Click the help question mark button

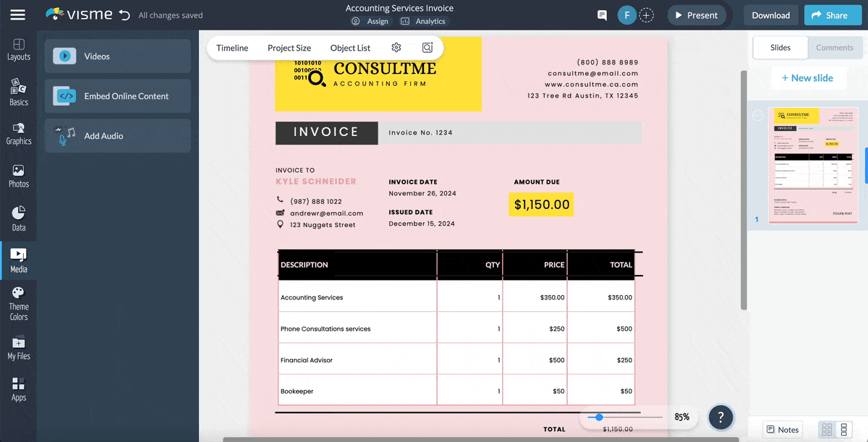pyautogui.click(x=720, y=417)
